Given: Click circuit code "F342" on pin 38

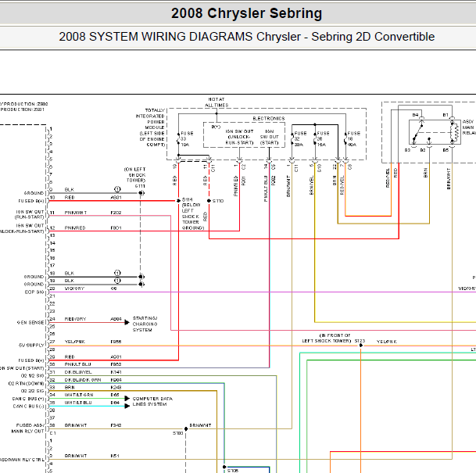Looking at the screenshot, I should pos(116,425).
